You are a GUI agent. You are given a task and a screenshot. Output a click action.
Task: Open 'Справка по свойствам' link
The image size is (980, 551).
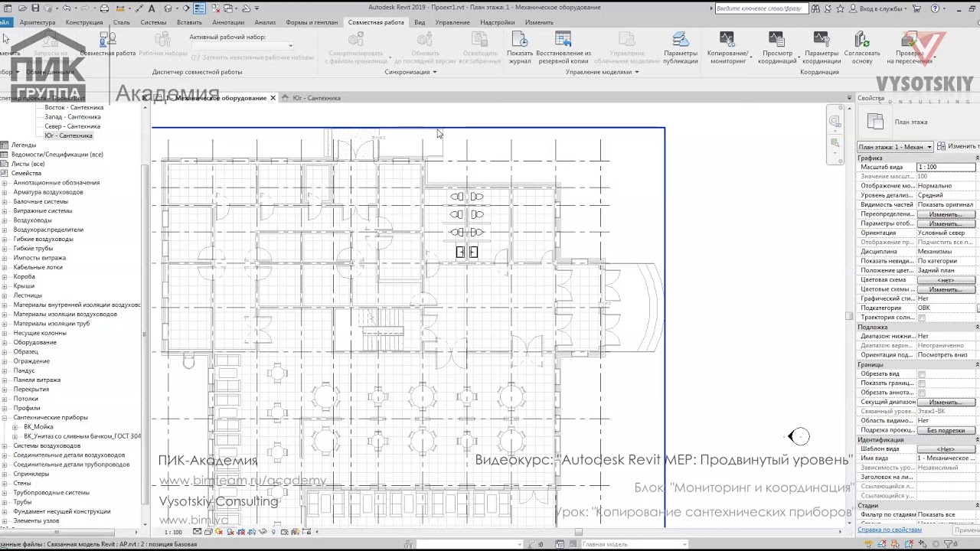pos(890,530)
